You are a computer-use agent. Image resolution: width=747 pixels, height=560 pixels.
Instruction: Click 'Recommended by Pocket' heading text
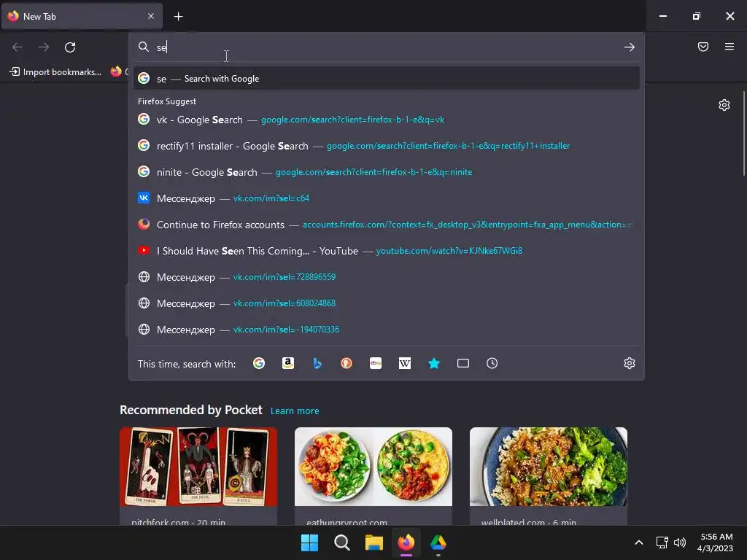click(x=190, y=410)
